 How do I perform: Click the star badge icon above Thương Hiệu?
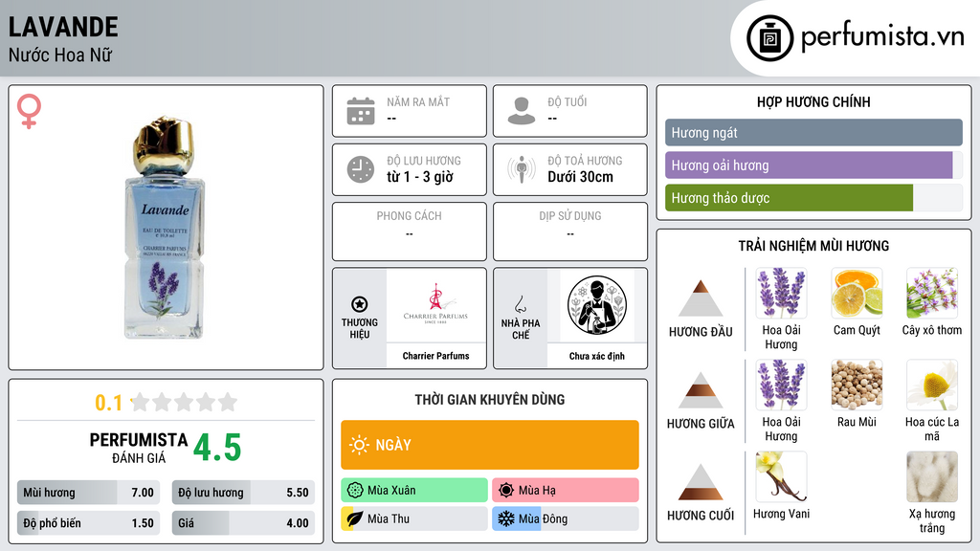[360, 304]
